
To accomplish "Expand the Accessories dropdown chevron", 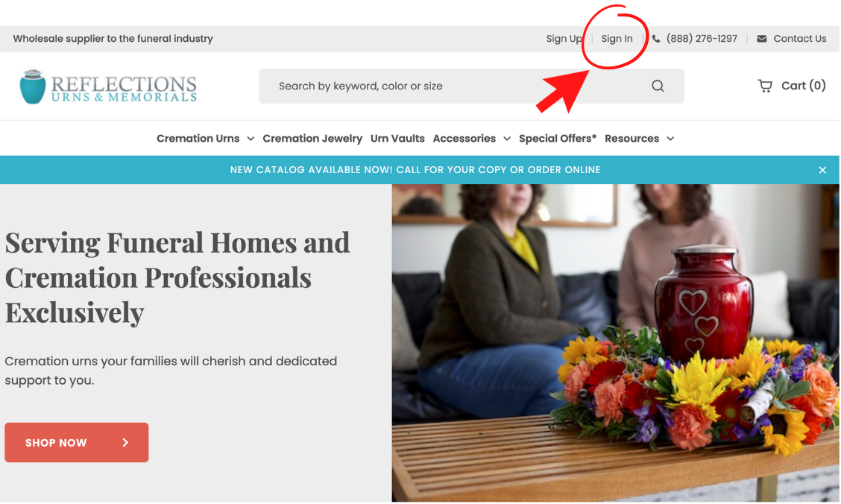I will coord(507,139).
